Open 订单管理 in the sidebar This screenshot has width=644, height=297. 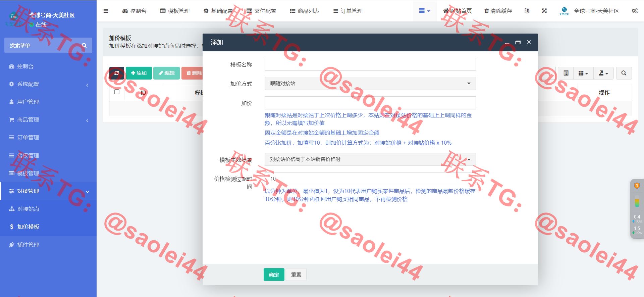(x=48, y=138)
